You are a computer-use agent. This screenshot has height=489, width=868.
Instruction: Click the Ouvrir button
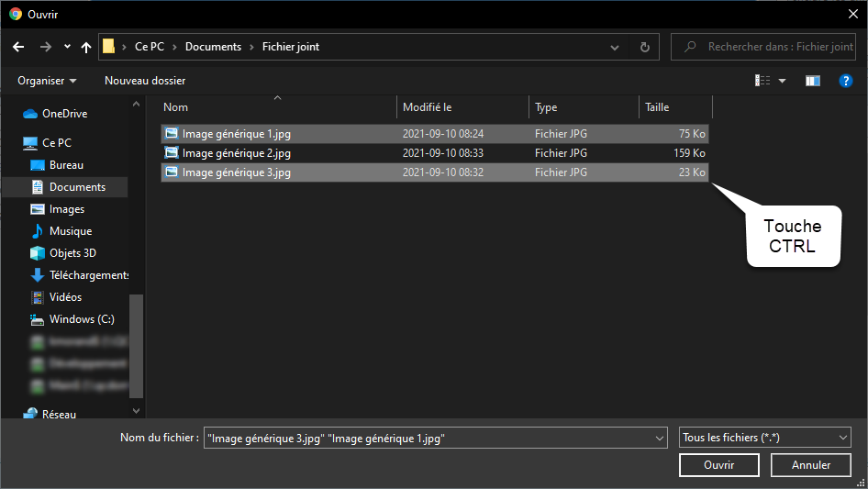(718, 465)
